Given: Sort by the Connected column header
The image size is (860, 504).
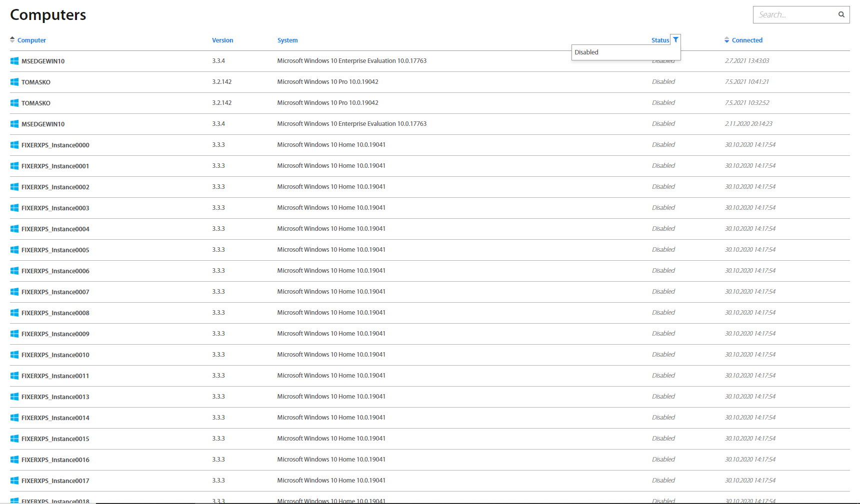Looking at the screenshot, I should tap(747, 40).
